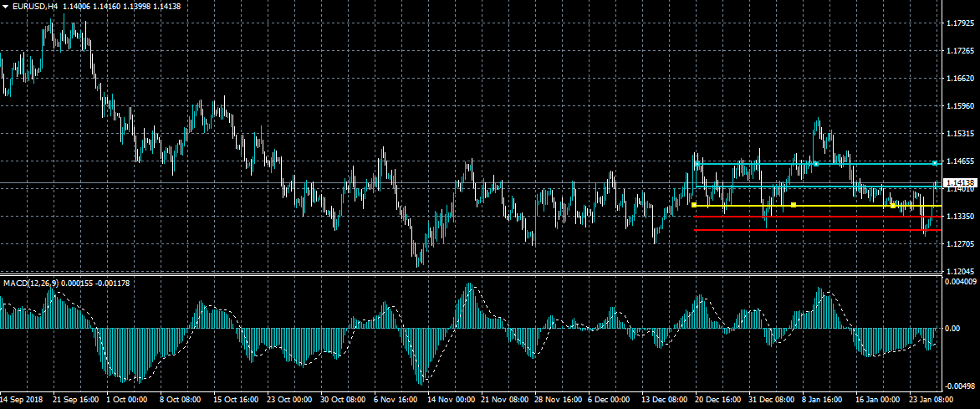Viewport: 980px width, 409px height.
Task: Click the 21 Sep 16:00 time label
Action: [76, 401]
